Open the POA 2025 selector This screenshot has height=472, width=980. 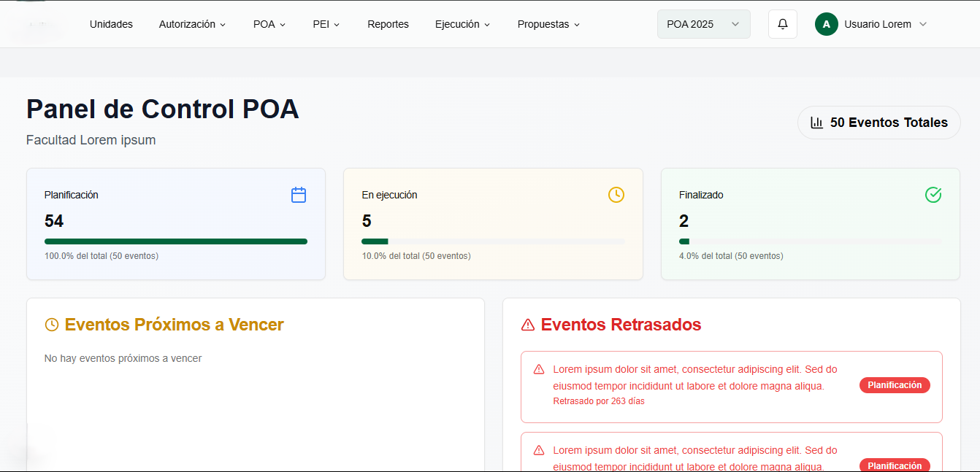click(703, 24)
